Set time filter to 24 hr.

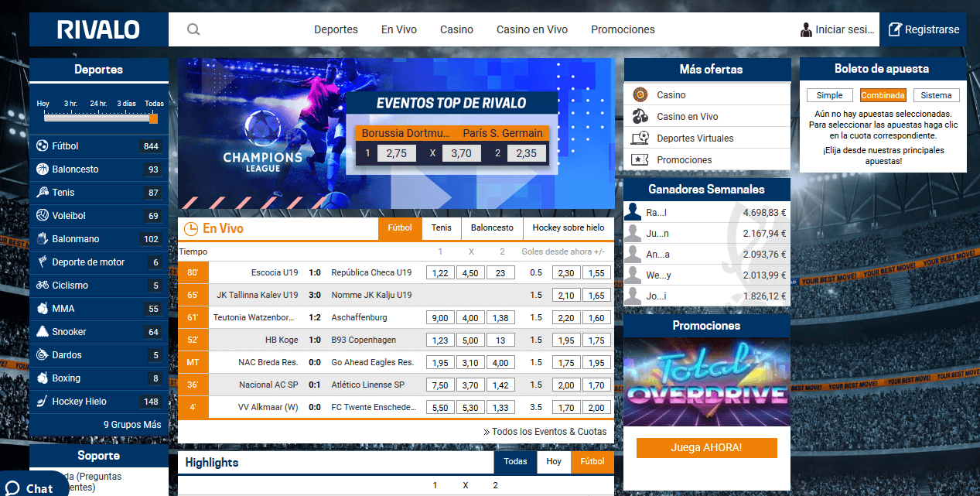98,104
